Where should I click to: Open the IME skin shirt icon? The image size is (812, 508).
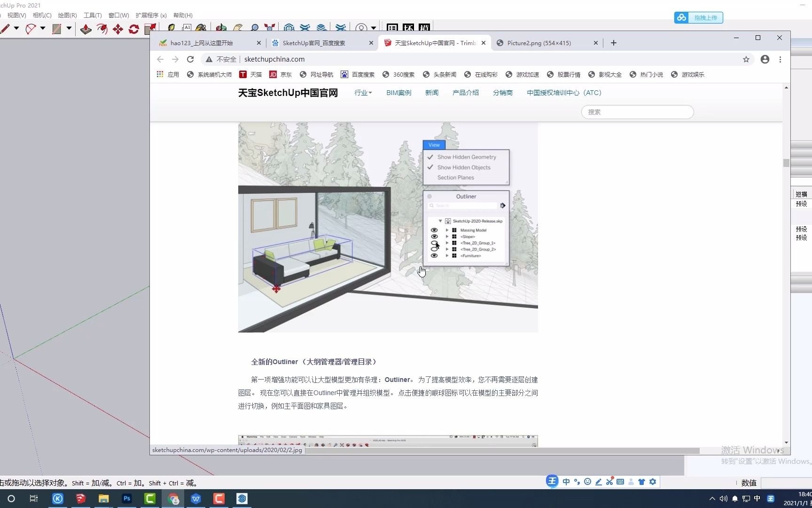click(x=641, y=482)
